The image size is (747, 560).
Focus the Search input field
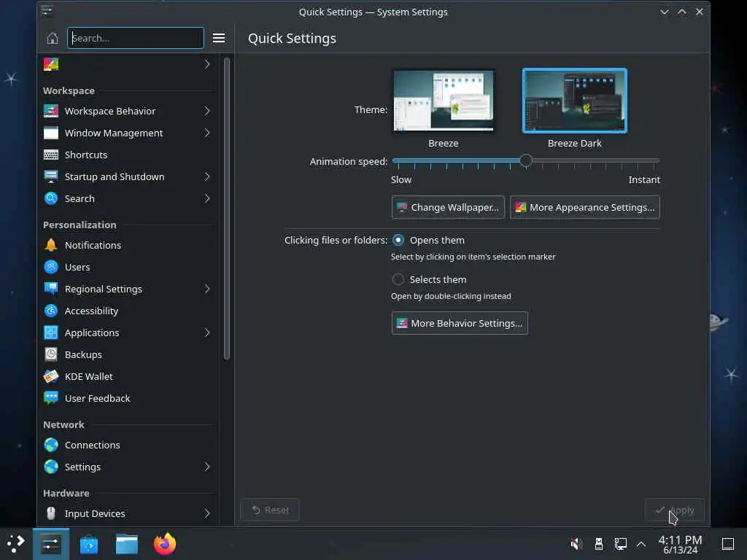click(x=136, y=38)
